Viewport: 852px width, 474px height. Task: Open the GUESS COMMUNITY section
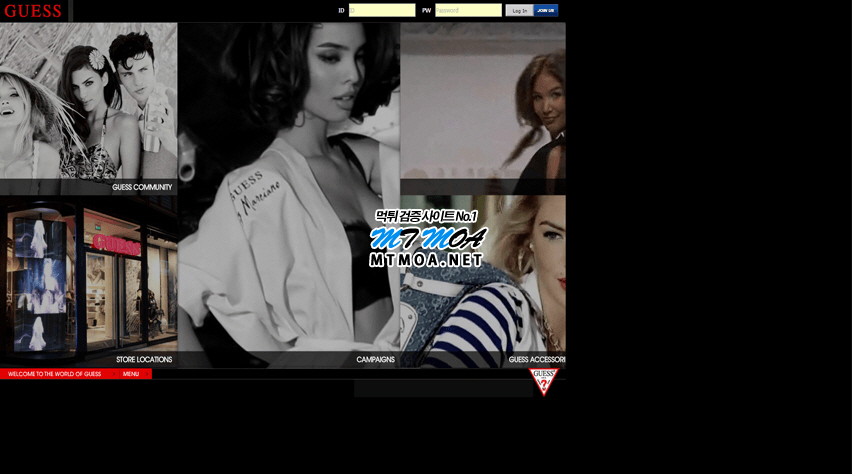pos(142,187)
